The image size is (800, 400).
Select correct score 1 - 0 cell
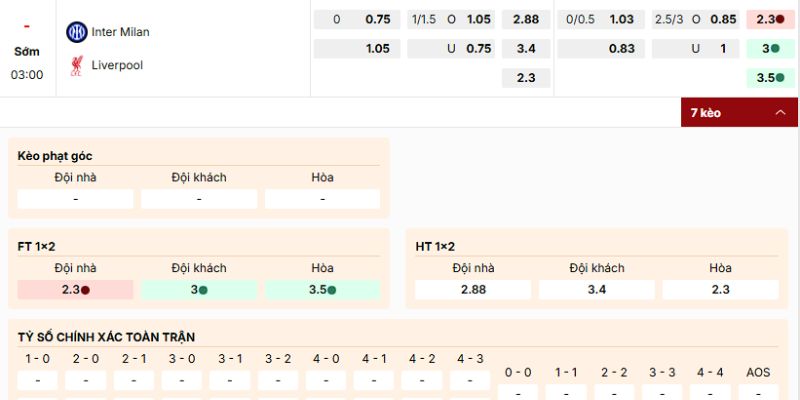(38, 380)
